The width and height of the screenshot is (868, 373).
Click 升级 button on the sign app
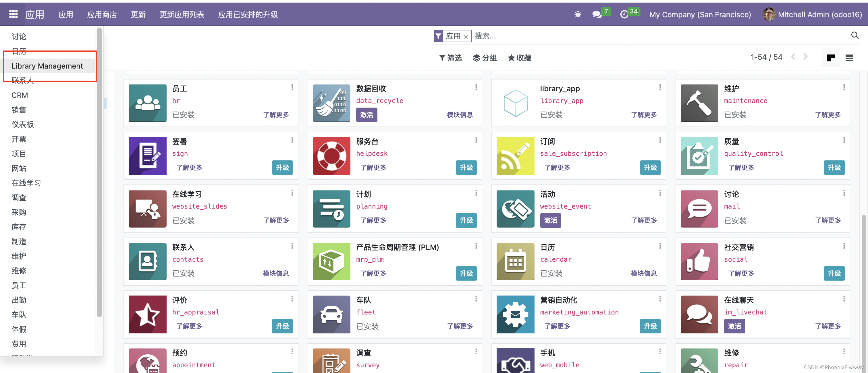coord(282,167)
